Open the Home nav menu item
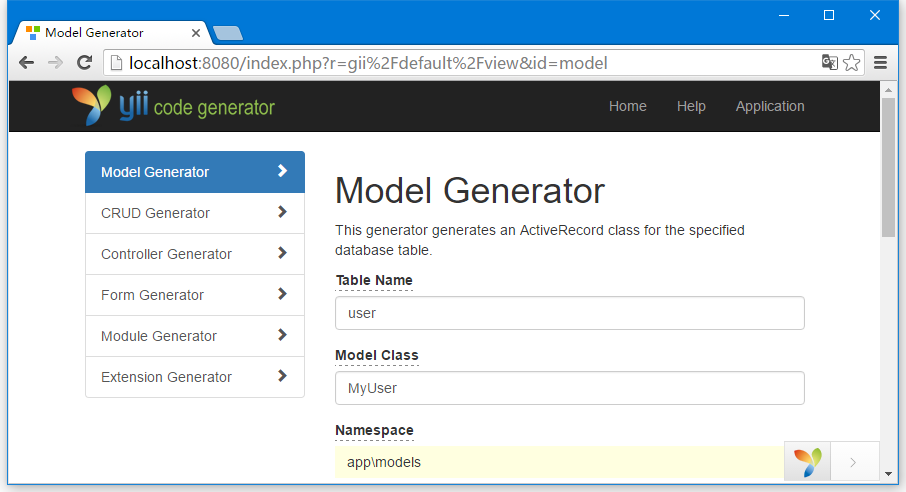The width and height of the screenshot is (906, 492). tap(627, 106)
